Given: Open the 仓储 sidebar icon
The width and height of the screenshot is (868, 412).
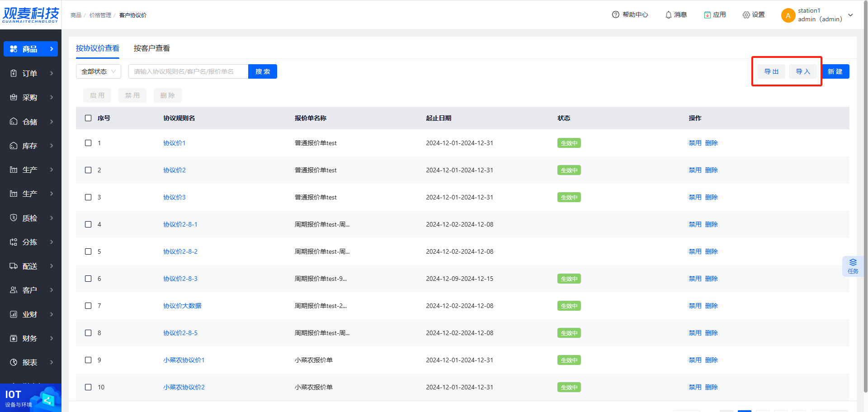Looking at the screenshot, I should point(14,122).
